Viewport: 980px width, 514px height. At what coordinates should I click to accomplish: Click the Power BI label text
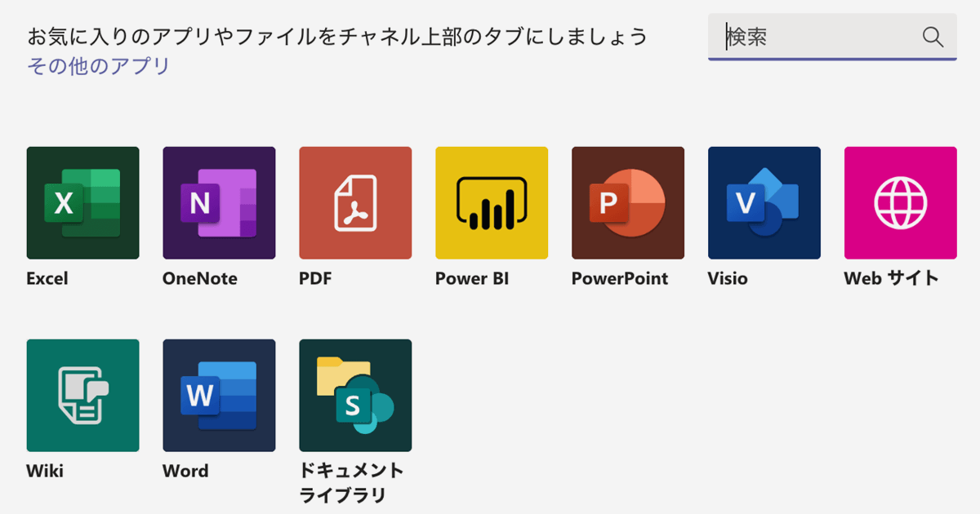[x=472, y=278]
